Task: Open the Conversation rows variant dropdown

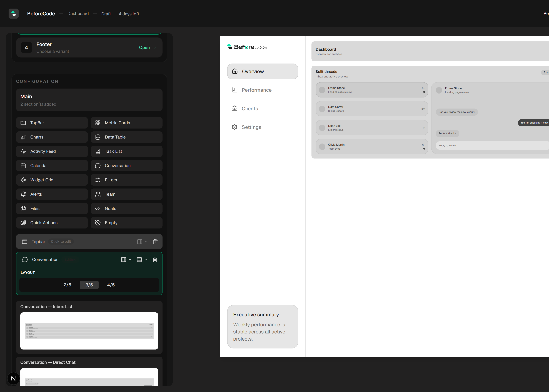Action: pyautogui.click(x=142, y=260)
